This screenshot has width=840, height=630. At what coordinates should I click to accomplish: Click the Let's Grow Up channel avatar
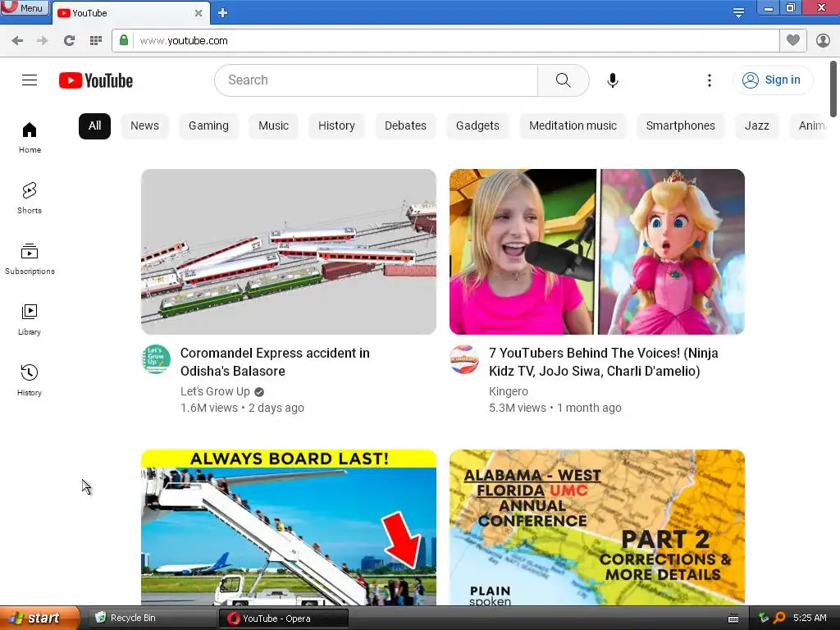tap(156, 359)
